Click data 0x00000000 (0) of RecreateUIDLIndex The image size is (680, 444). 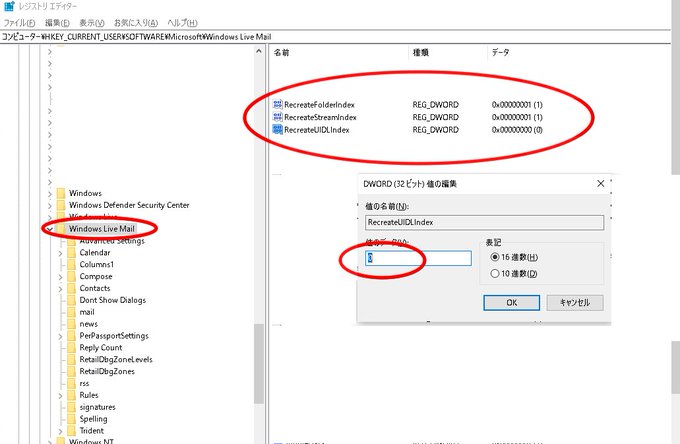pos(517,130)
